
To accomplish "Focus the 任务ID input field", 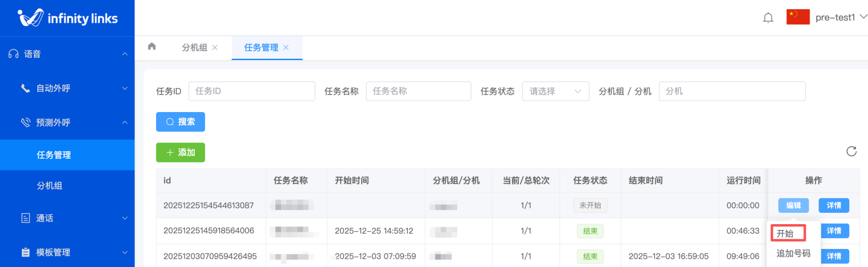I will (x=252, y=91).
